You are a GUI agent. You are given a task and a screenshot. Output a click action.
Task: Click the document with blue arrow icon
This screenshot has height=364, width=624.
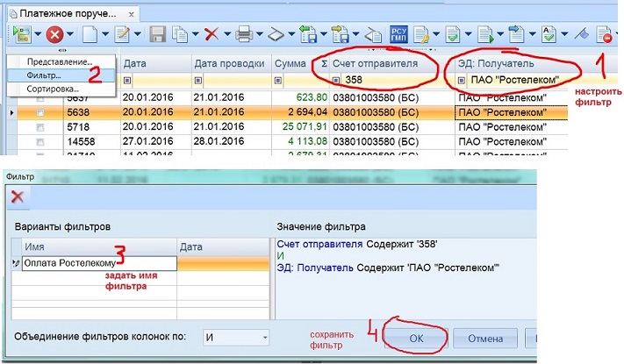pyautogui.click(x=517, y=34)
